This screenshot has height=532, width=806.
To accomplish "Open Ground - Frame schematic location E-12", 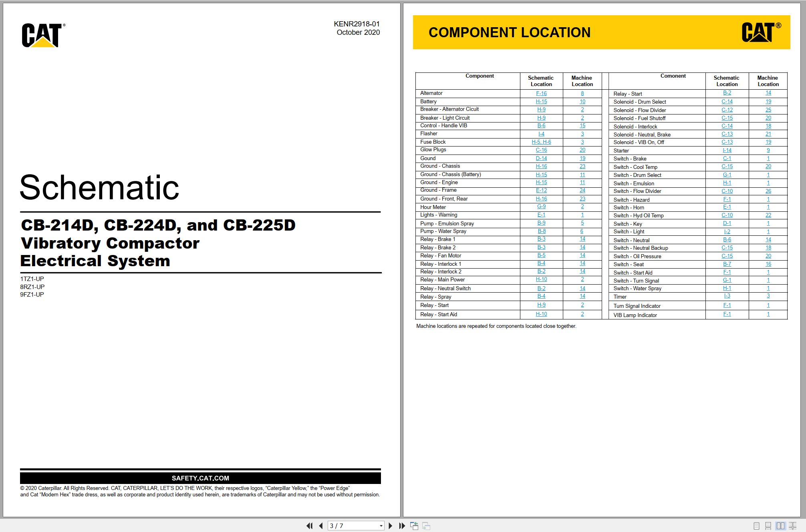I will [541, 190].
